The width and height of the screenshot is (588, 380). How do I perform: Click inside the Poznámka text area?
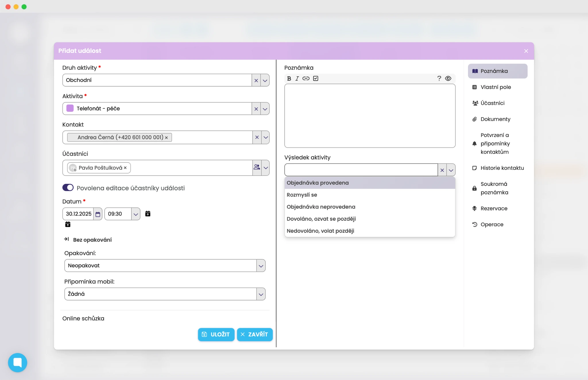point(370,115)
